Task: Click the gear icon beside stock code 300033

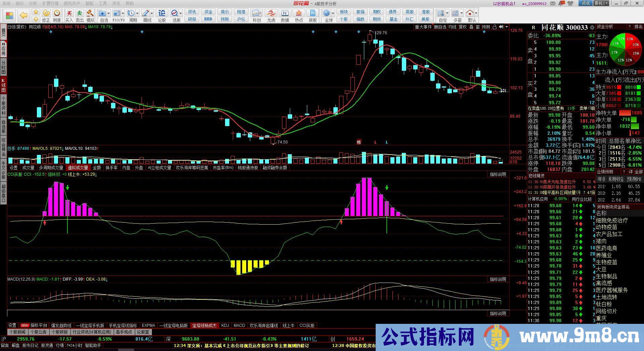Action: pos(592,27)
